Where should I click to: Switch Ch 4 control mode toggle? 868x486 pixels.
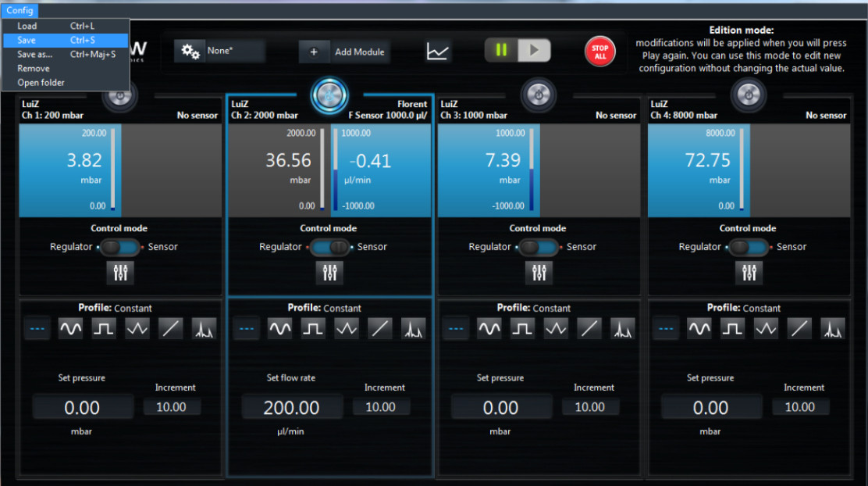click(749, 247)
